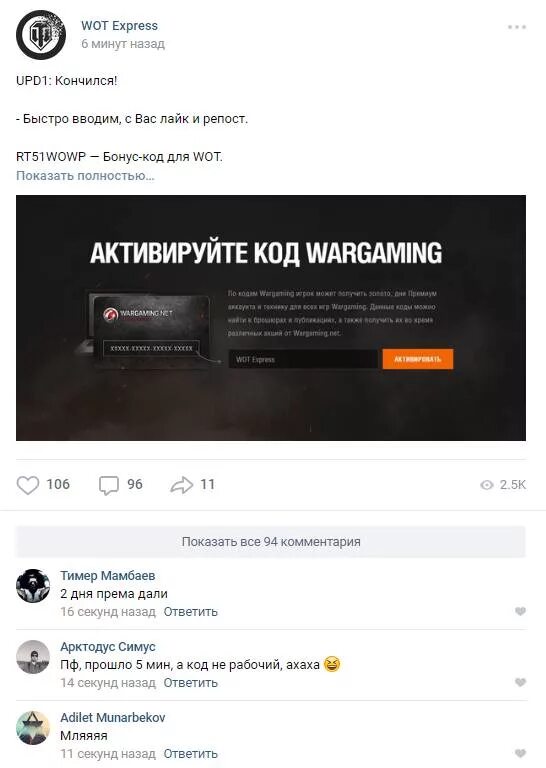Image resolution: width=546 pixels, height=768 pixels.
Task: Open the WOT Express group name link
Action: pos(119,25)
